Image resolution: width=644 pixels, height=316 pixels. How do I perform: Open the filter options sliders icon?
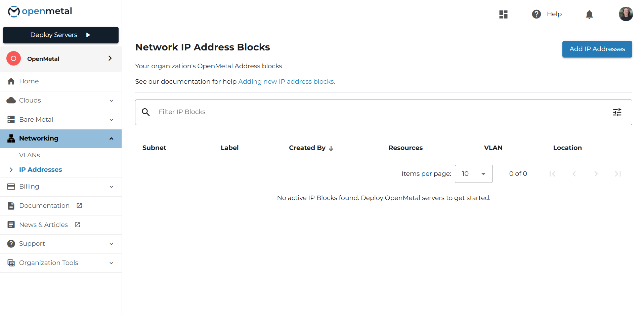(x=617, y=112)
